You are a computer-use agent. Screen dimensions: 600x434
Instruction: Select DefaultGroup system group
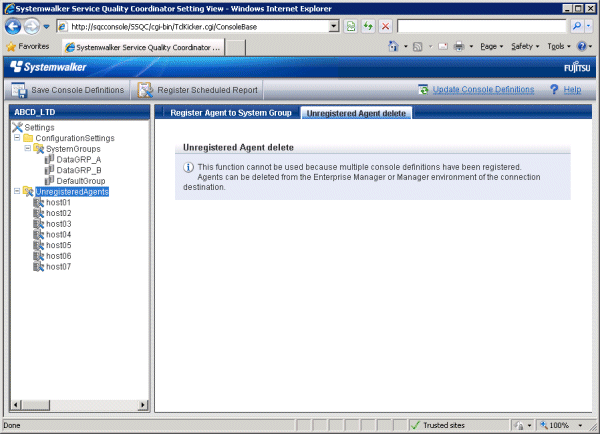(80, 181)
